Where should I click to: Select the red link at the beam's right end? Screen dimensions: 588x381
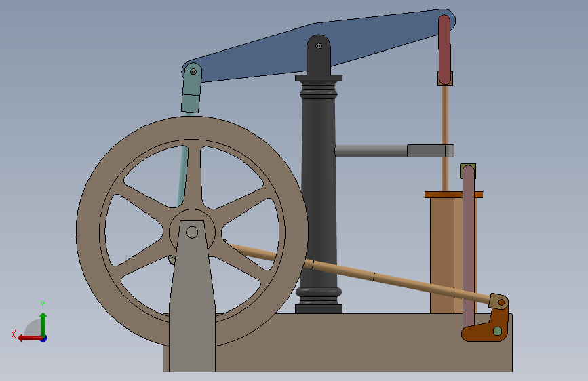[x=444, y=49]
